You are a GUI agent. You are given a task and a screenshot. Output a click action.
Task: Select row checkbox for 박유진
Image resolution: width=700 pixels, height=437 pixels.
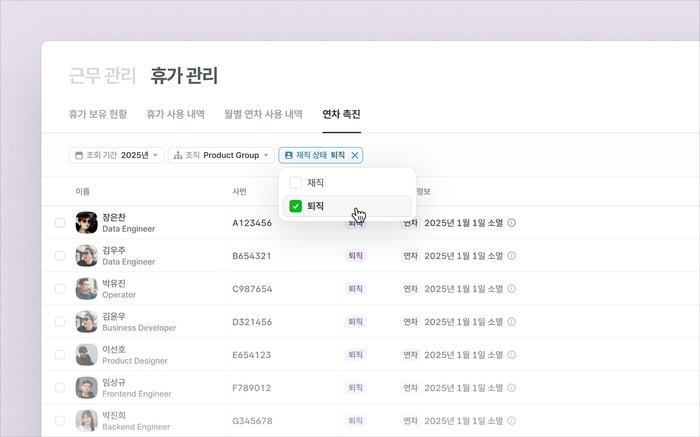pyautogui.click(x=60, y=289)
